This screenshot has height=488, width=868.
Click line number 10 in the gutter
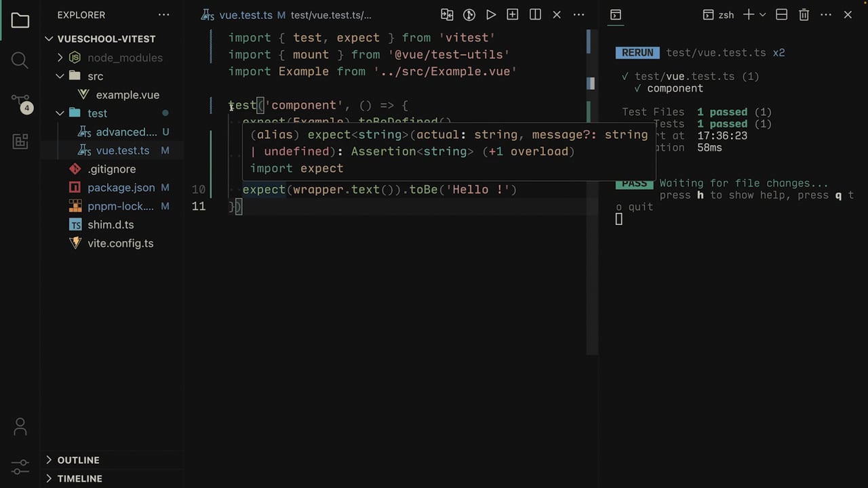[x=199, y=190]
